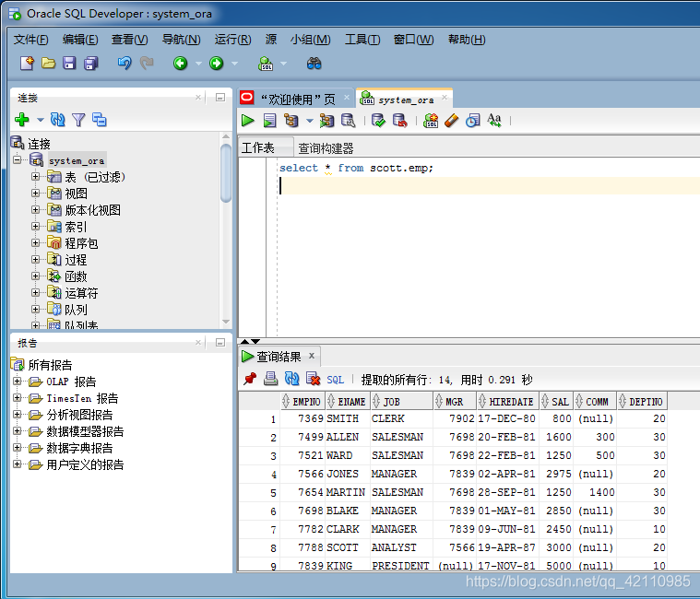Image resolution: width=700 pixels, height=599 pixels.
Task: Click the delete row icon in result toolbar
Action: (314, 379)
